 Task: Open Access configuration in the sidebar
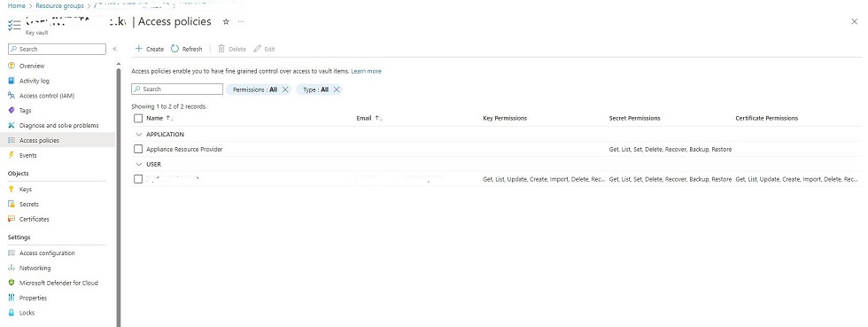tap(47, 253)
